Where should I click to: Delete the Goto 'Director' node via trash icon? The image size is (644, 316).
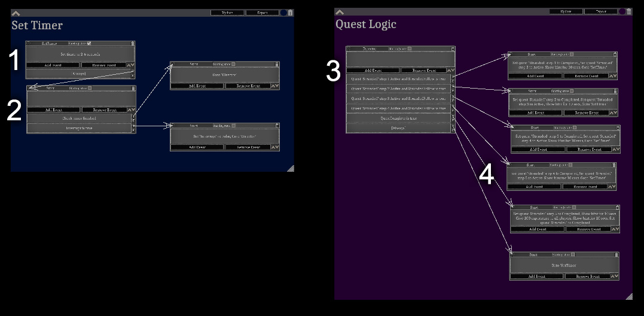pyautogui.click(x=277, y=64)
